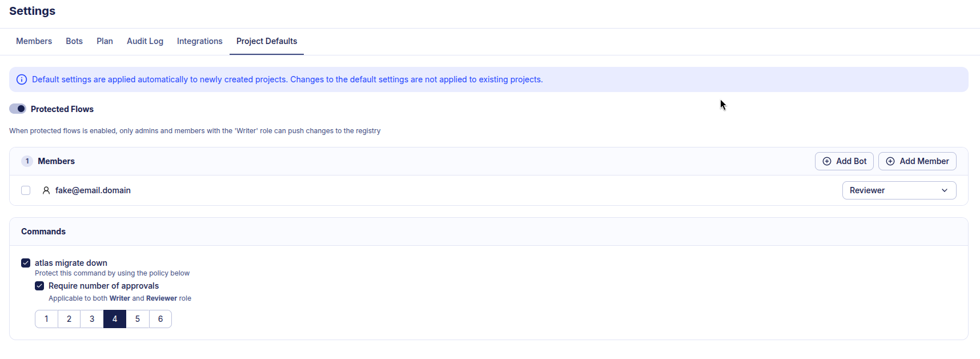
Task: Set required approvals to 2
Action: 69,319
